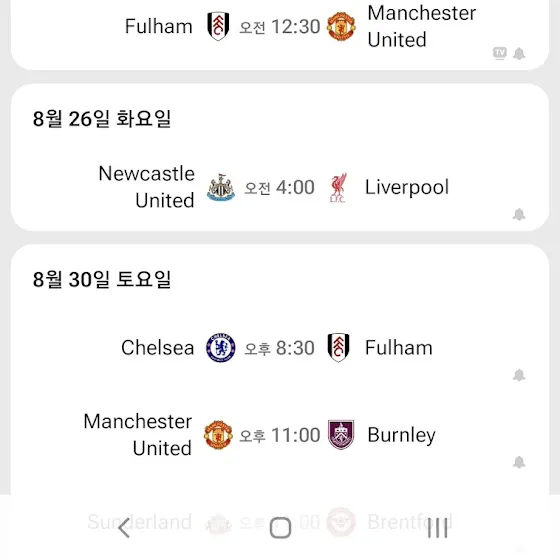
Task: Toggle bell reminder for Chelsea vs Fulham
Action: click(519, 375)
